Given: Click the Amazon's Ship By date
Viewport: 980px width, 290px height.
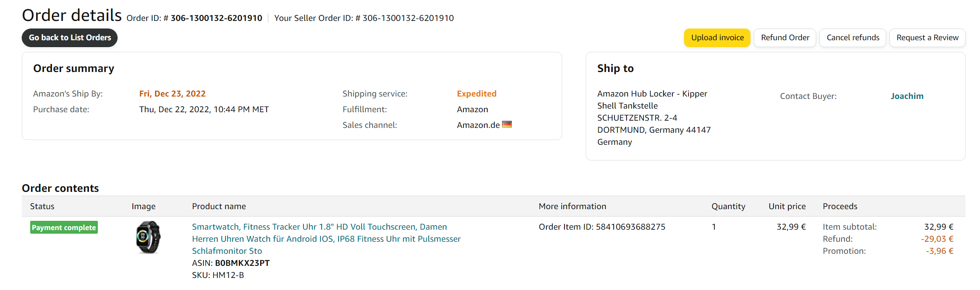Looking at the screenshot, I should pos(172,94).
